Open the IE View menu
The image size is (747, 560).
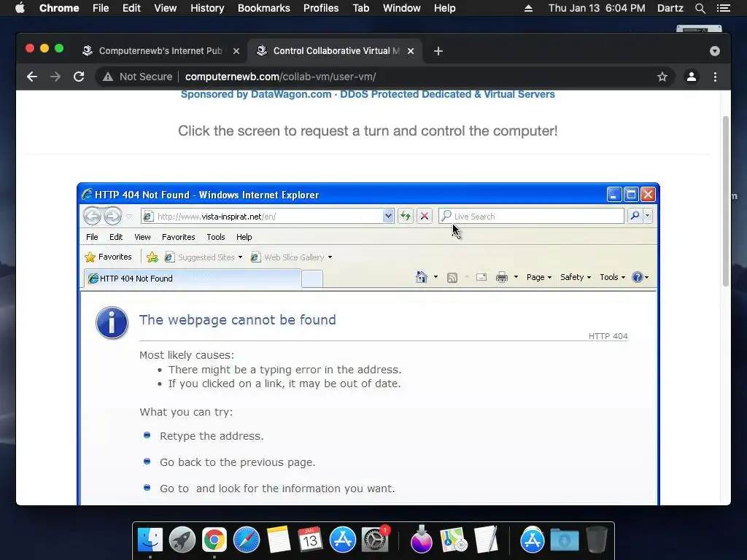(x=142, y=237)
